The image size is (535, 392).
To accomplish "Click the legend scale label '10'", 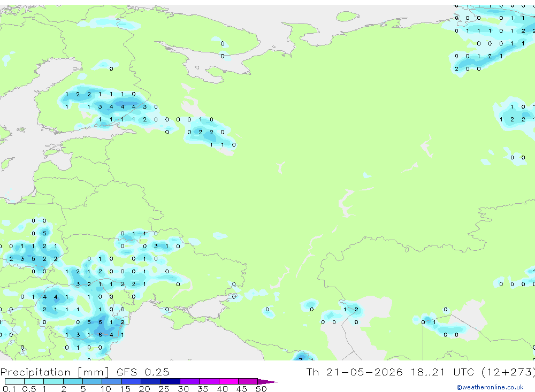I will pos(105,389).
